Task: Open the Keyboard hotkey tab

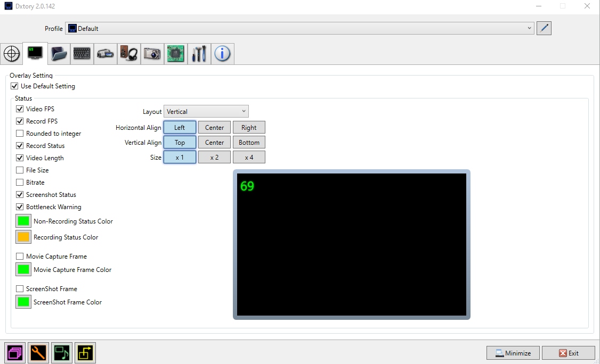Action: 82,54
